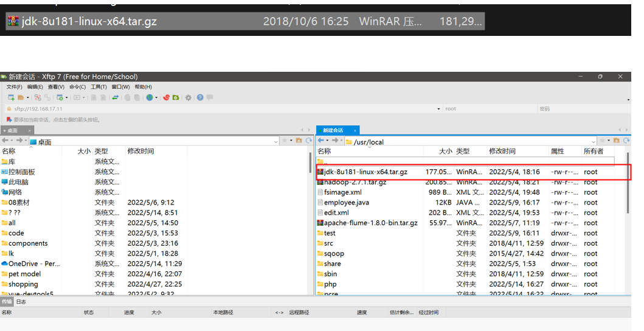
Task: Expand left pane back-history dropdown arrow
Action: coord(12,141)
